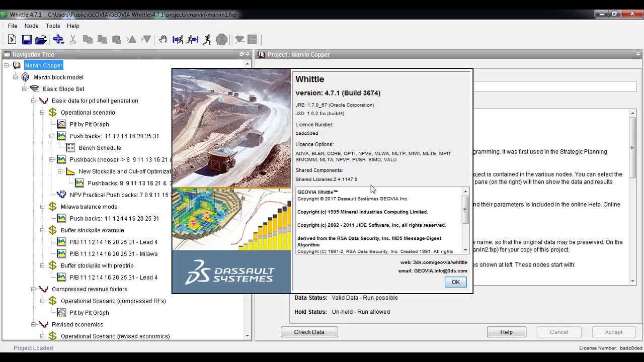Screen dimensions: 644x362
Task: Click the Cancel button at bottom
Action: (x=559, y=332)
